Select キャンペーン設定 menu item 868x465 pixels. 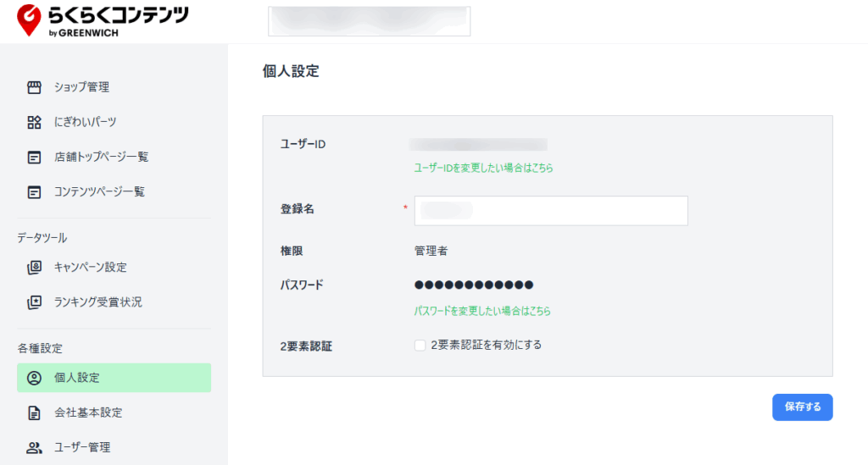tap(91, 268)
